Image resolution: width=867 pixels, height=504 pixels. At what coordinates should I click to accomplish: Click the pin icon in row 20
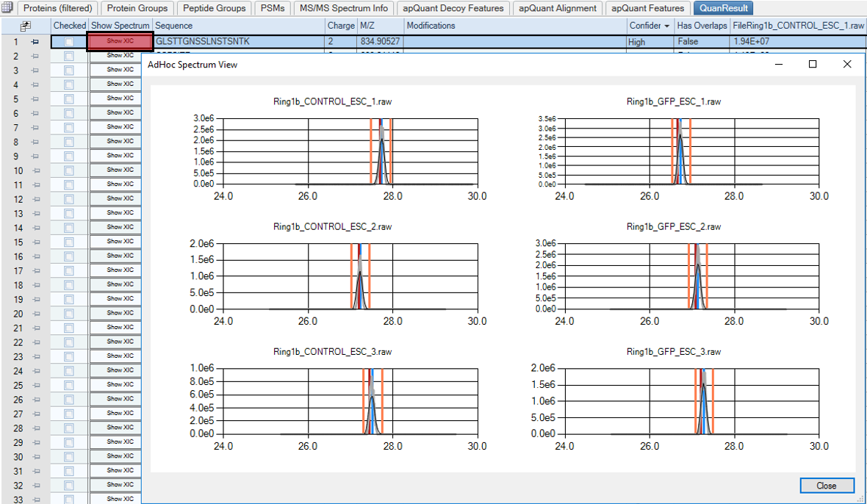point(37,314)
